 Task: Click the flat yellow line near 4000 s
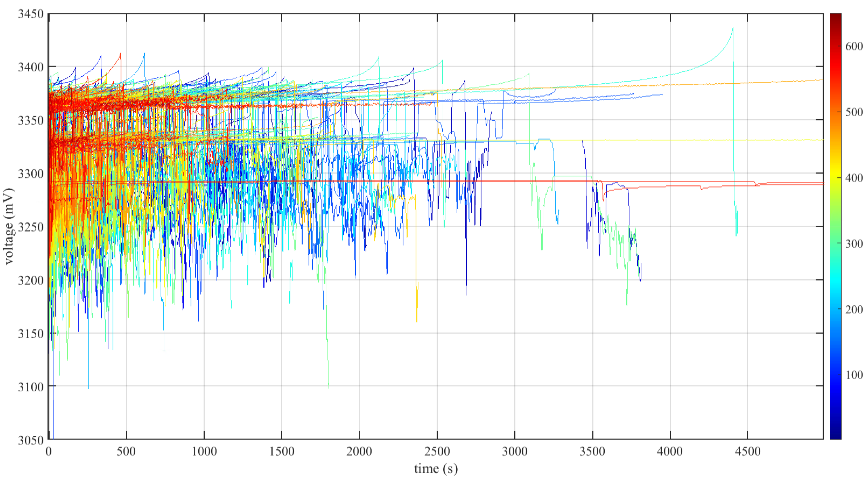tap(670, 140)
